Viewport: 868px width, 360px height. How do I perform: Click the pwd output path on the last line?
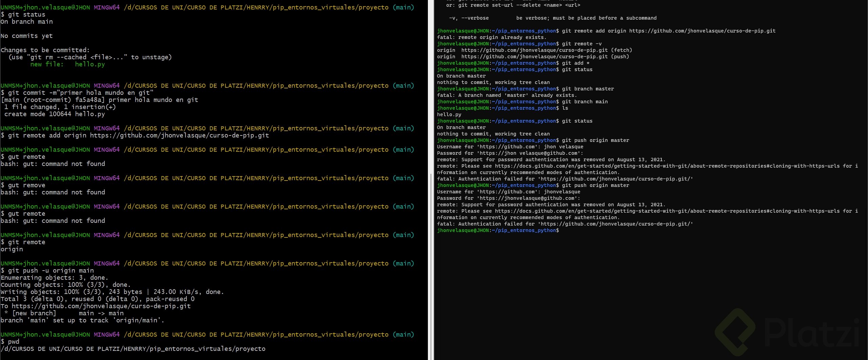click(133, 349)
